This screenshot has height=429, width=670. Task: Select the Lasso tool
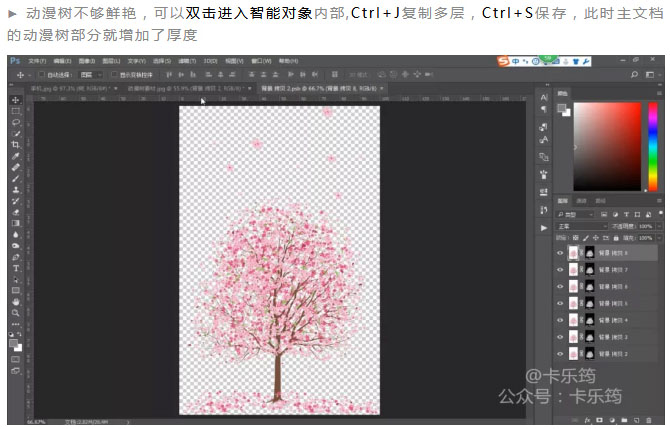pos(16,122)
